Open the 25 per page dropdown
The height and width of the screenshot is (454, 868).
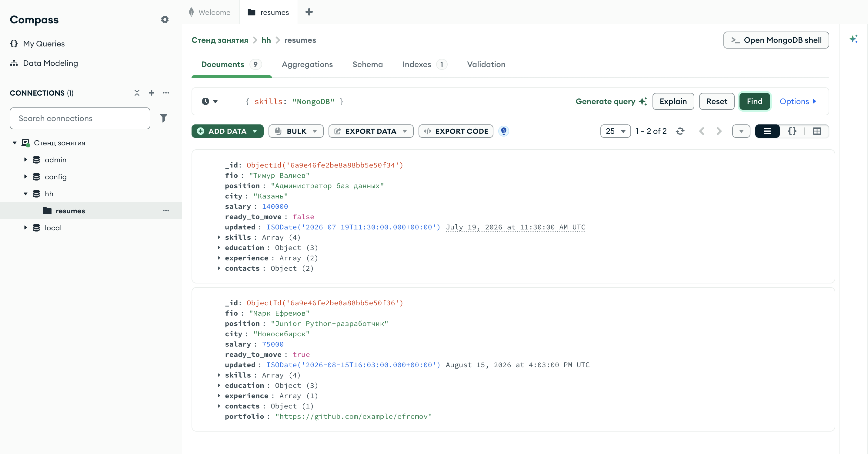615,131
